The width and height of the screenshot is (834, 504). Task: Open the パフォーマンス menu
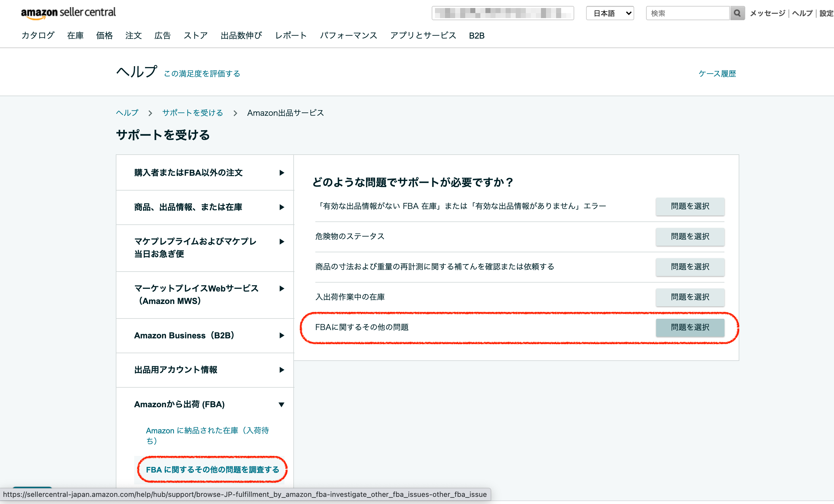(x=348, y=36)
